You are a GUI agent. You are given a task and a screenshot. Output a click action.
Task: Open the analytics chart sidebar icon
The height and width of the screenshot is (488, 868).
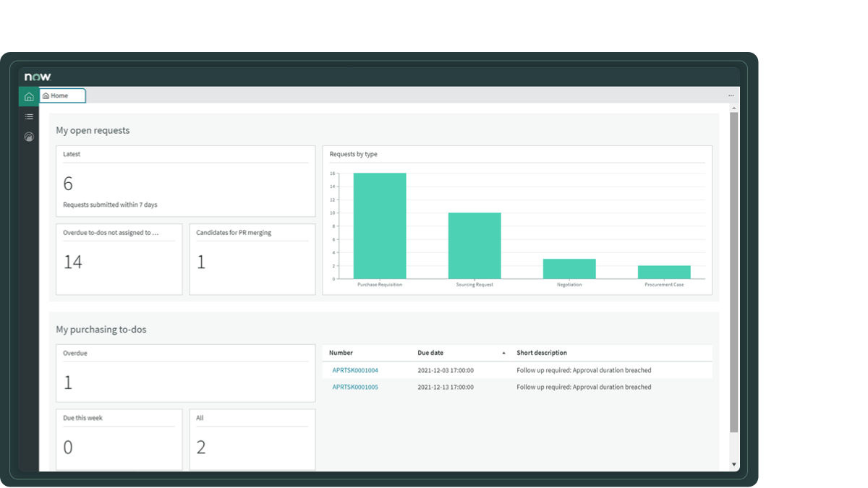(x=29, y=136)
